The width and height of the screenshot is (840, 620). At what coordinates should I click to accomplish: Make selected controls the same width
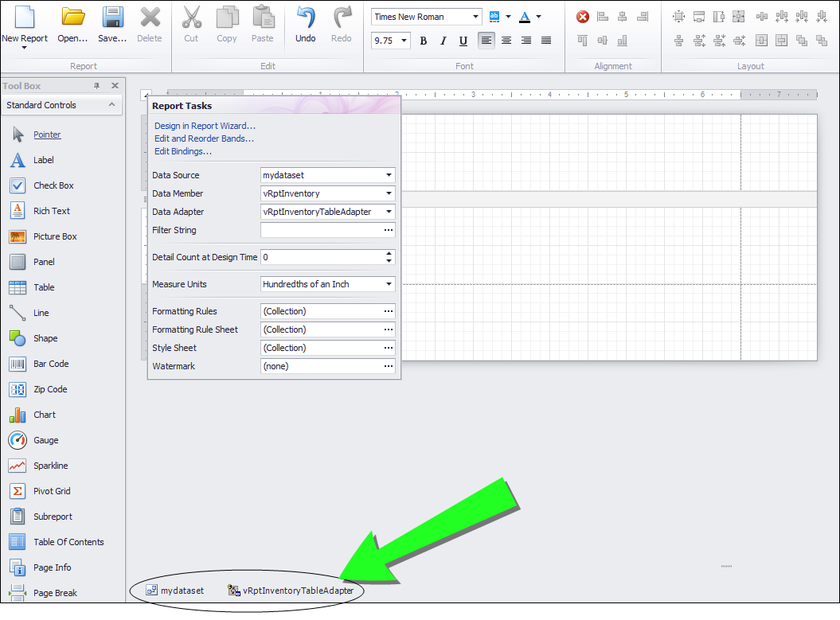point(699,18)
